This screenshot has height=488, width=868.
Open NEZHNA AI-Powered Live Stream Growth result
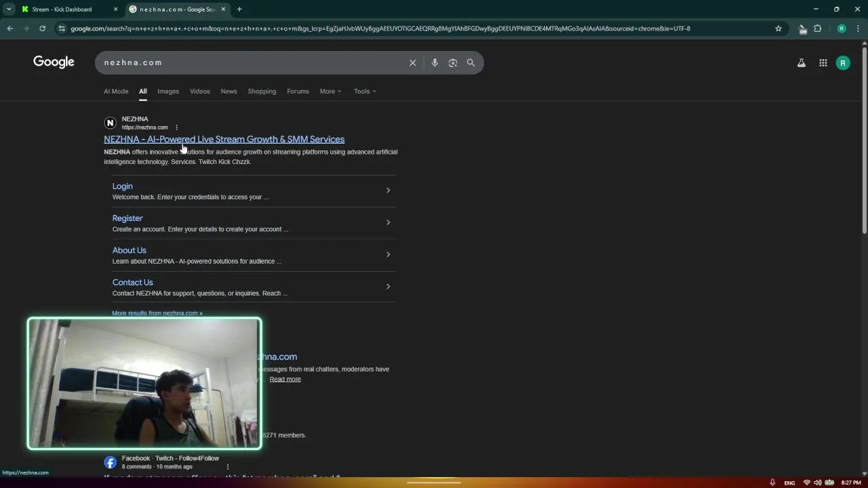(x=224, y=139)
